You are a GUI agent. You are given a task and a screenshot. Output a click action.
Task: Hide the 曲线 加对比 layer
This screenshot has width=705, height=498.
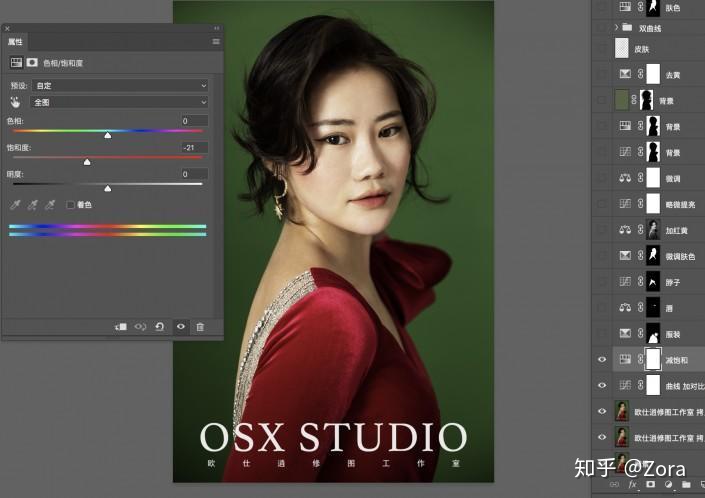point(602,385)
